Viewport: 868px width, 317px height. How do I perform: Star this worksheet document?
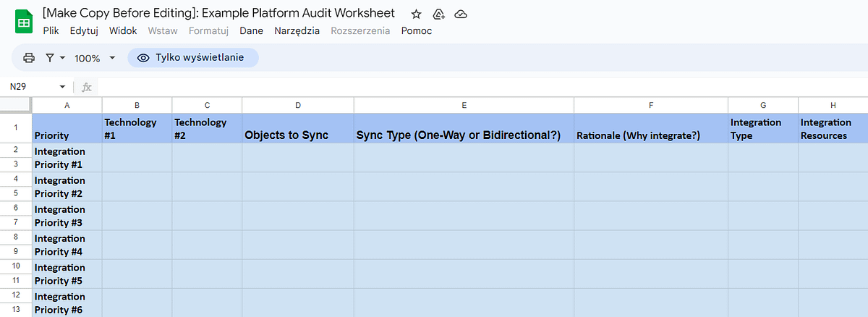(x=416, y=14)
